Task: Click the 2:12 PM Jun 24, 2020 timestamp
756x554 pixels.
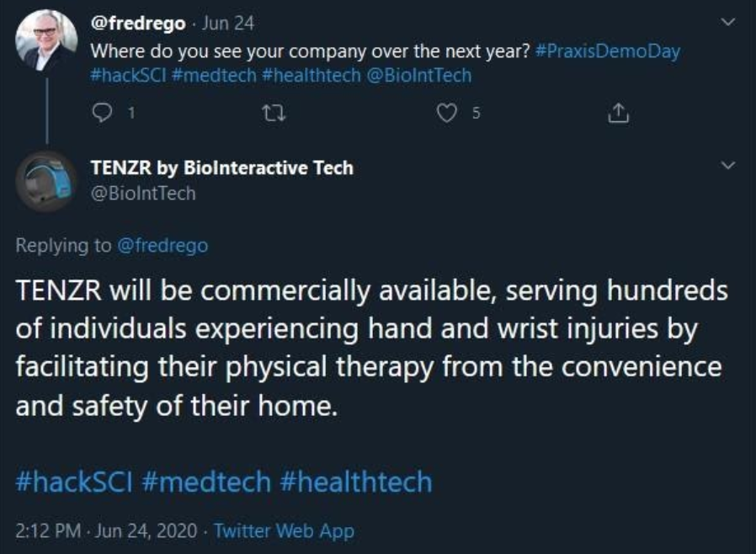Action: click(x=108, y=531)
